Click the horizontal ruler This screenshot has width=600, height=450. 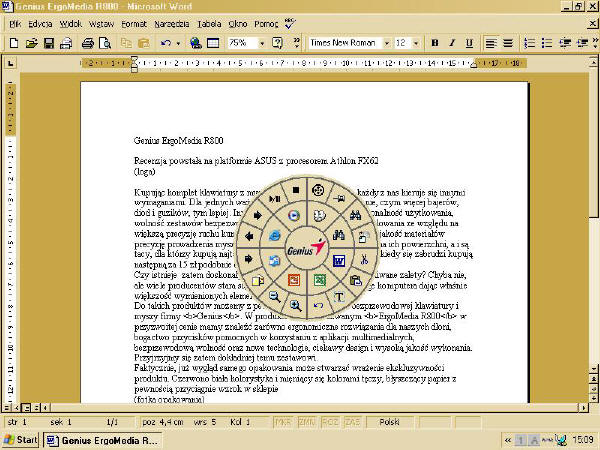tap(300, 63)
